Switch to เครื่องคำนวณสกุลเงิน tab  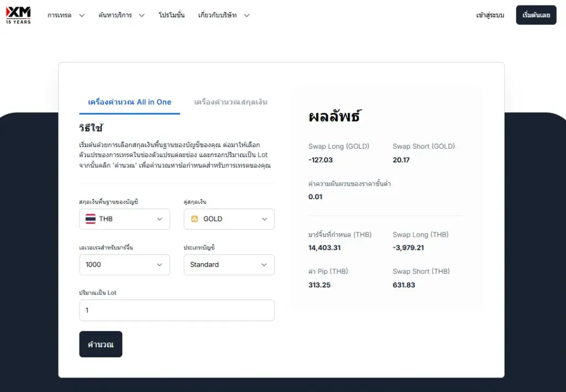tap(230, 102)
